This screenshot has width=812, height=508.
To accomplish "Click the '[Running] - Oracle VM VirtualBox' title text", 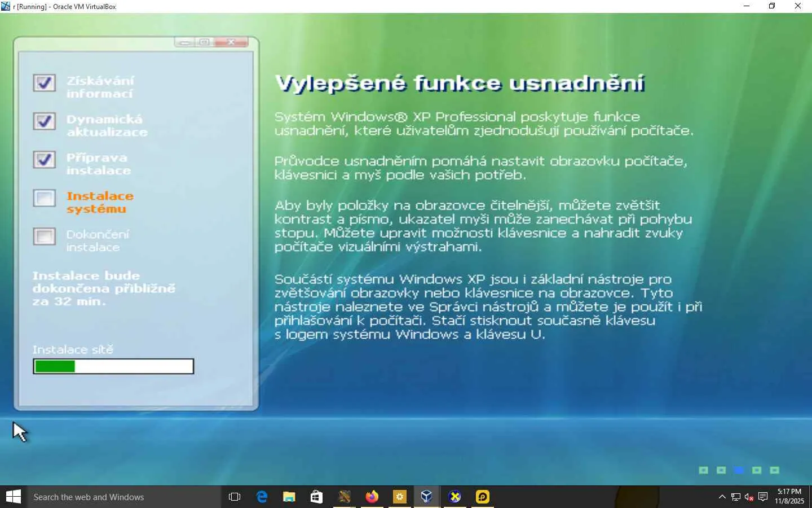I will (x=66, y=7).
